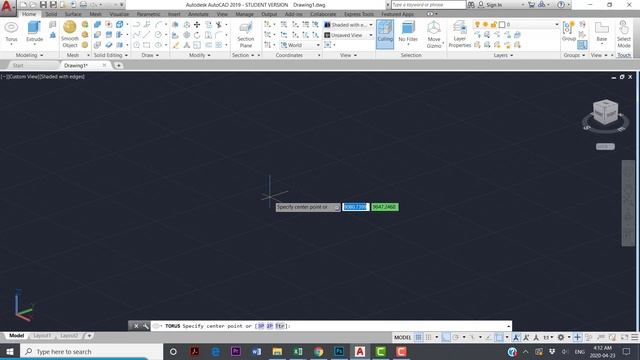The width and height of the screenshot is (640, 360).
Task: Open the Shaded with edges visual style dropdown
Action: click(x=349, y=25)
